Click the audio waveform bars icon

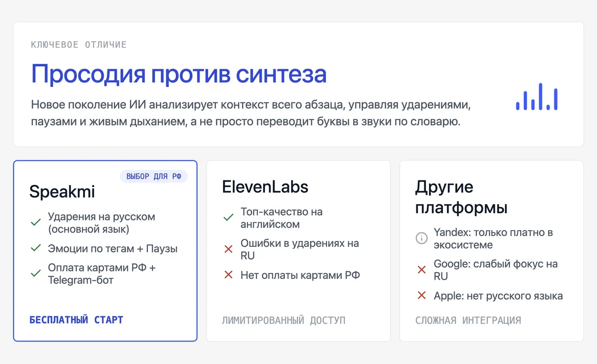coord(536,97)
